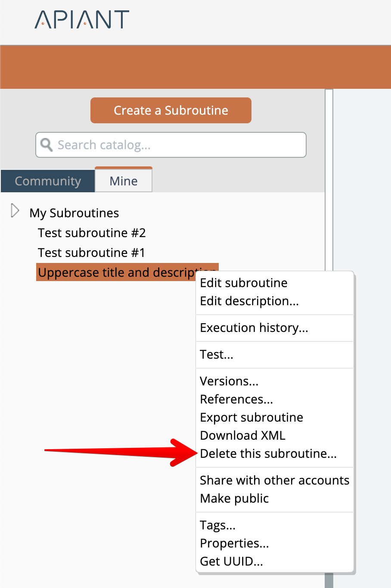Choose Download XML from the menu
This screenshot has width=391, height=588.
242,435
